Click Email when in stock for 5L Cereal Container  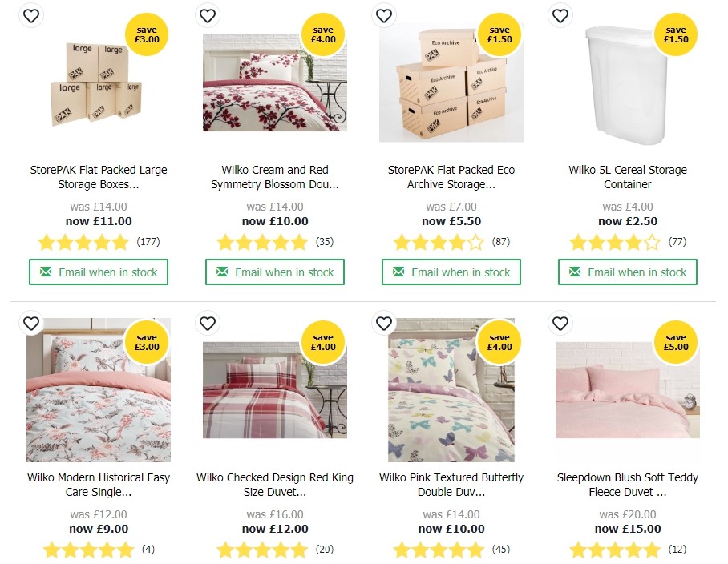(x=628, y=272)
